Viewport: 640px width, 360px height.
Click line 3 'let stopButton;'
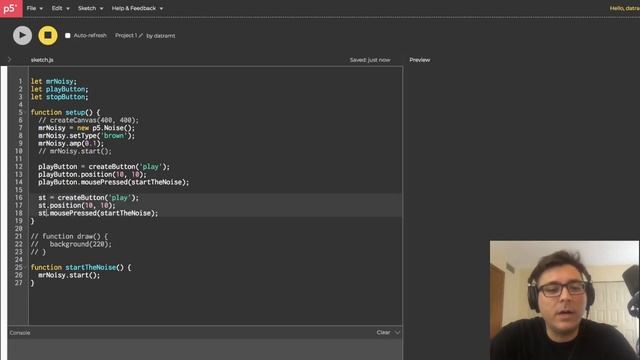(x=60, y=97)
